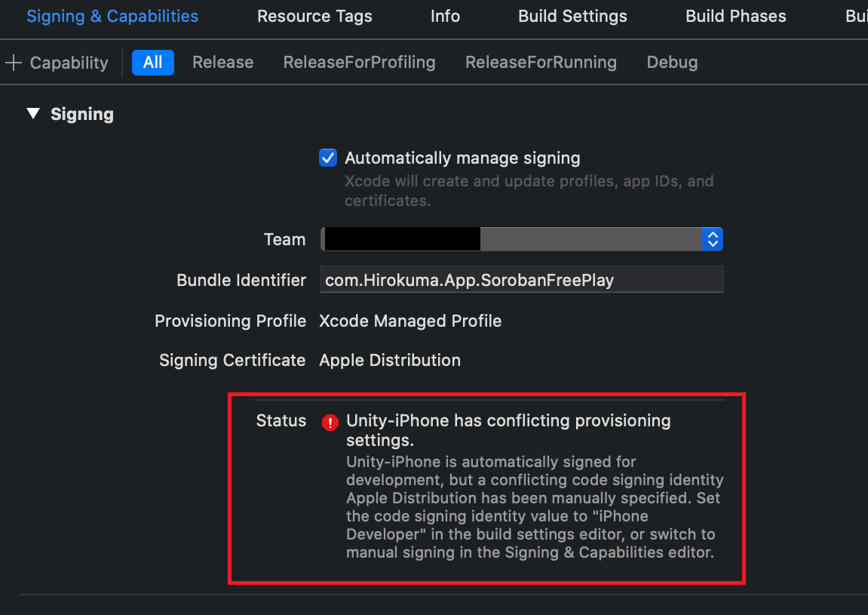Click the Apple Distribution certificate value

click(390, 361)
